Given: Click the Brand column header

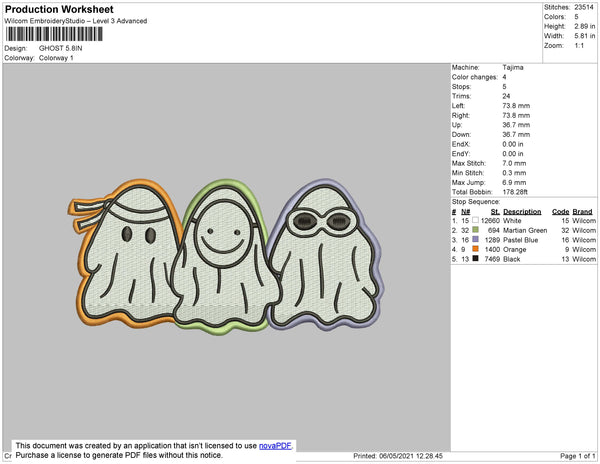Looking at the screenshot, I should (583, 212).
